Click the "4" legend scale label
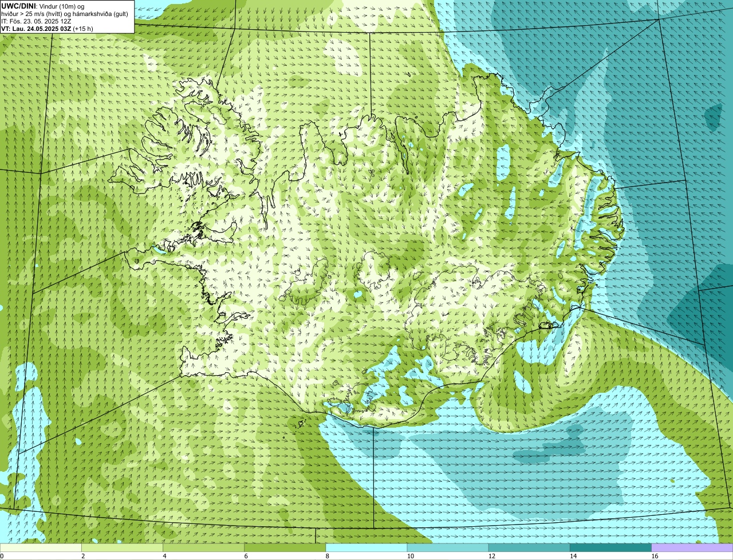Viewport: 733px width, 560px height. 164,556
